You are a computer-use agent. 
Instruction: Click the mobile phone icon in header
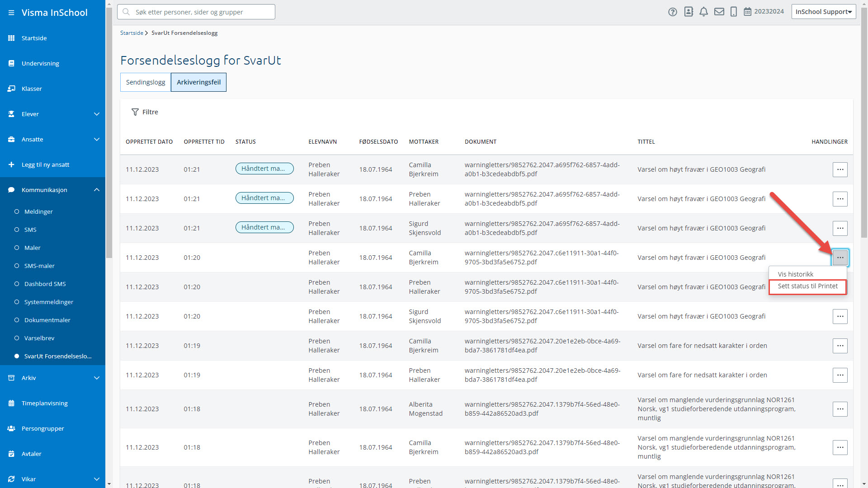734,12
